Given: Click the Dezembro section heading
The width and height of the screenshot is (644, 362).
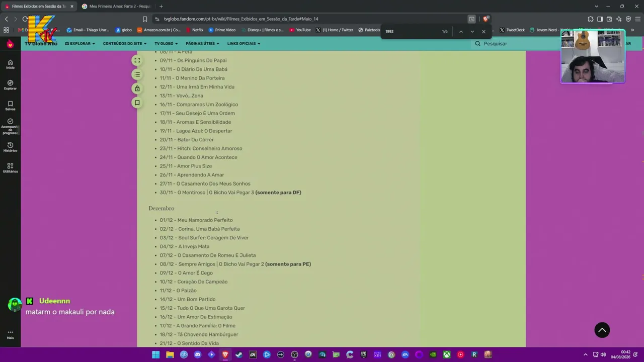Looking at the screenshot, I should point(161,208).
